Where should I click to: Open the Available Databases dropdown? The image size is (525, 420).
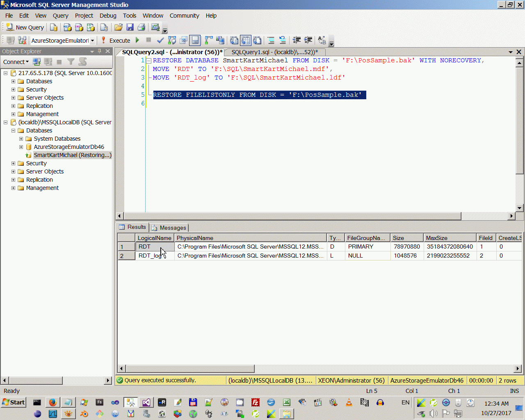click(93, 41)
